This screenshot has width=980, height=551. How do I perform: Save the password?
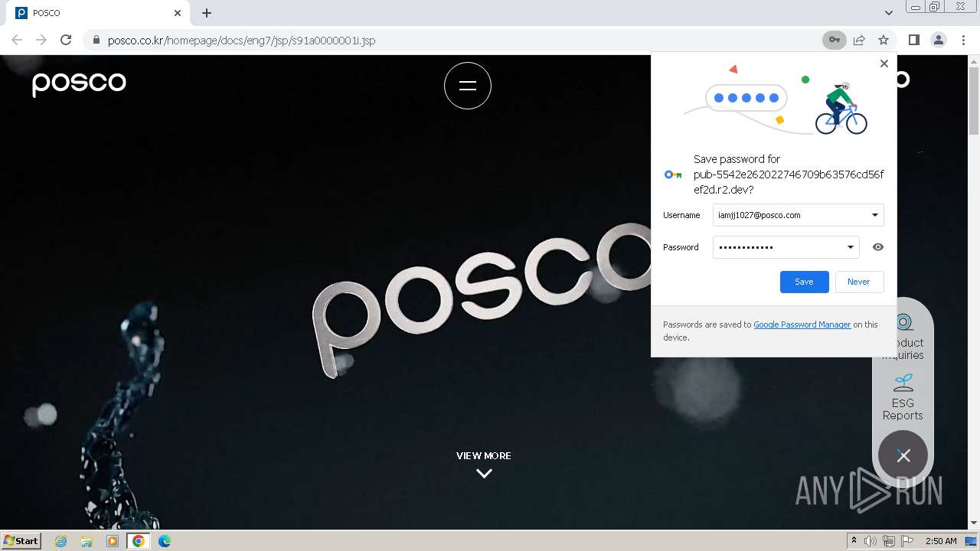click(x=804, y=282)
